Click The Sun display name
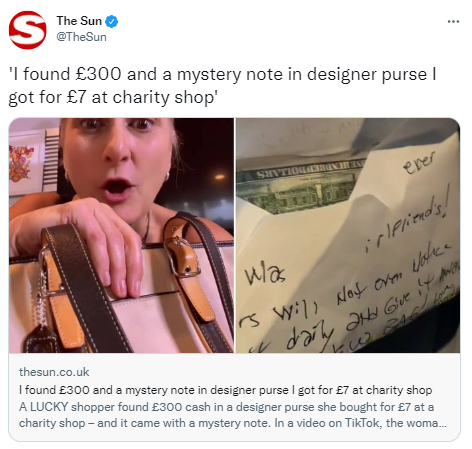 [79, 21]
